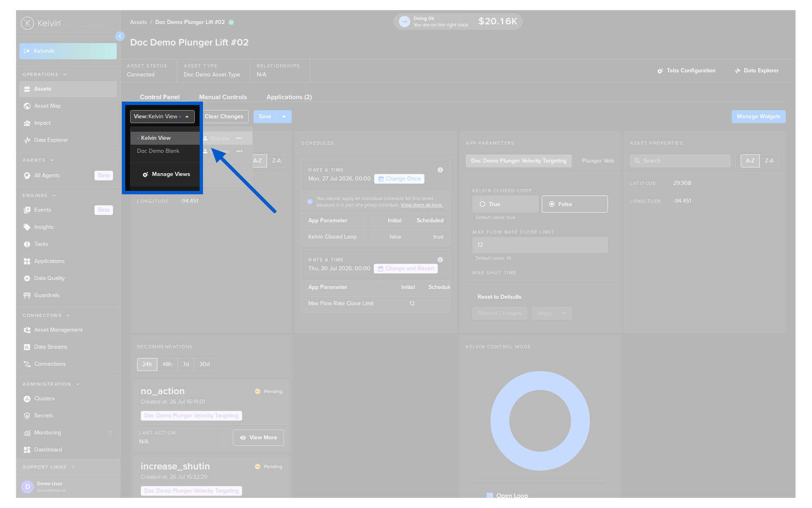
Task: Open Manage Views from the dropdown
Action: coord(166,174)
